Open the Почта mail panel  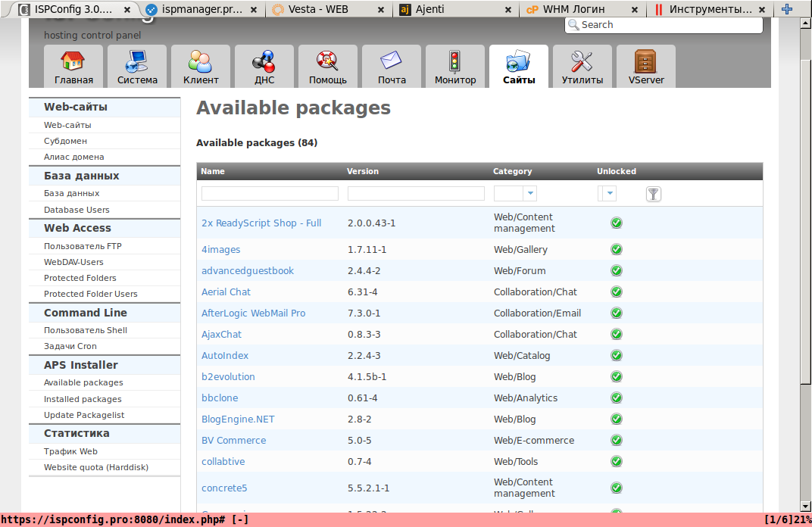click(391, 67)
